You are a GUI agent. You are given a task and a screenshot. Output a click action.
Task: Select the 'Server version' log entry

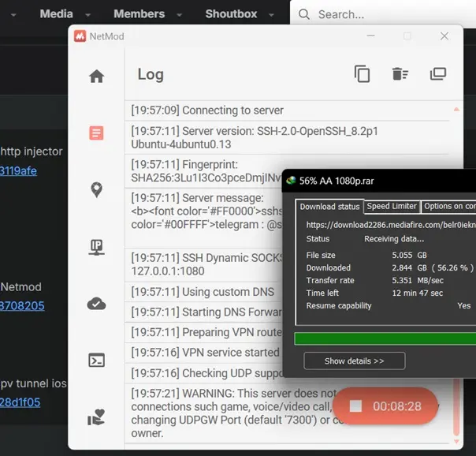click(287, 137)
